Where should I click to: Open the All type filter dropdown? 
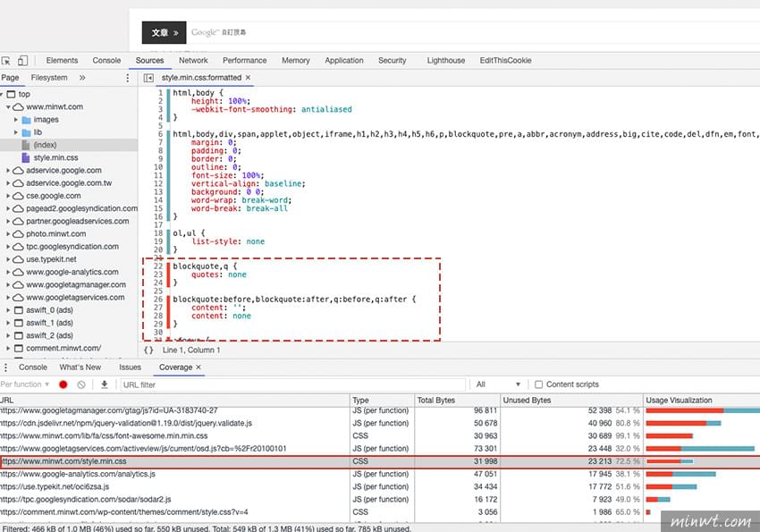[x=498, y=384]
